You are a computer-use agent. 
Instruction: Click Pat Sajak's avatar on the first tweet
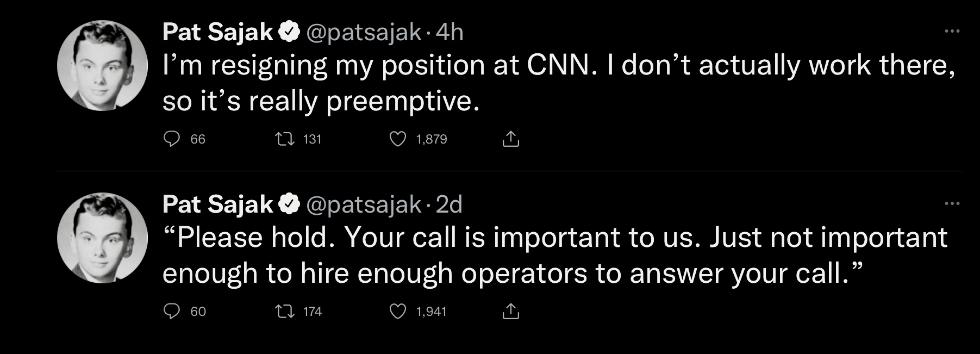coord(102,66)
